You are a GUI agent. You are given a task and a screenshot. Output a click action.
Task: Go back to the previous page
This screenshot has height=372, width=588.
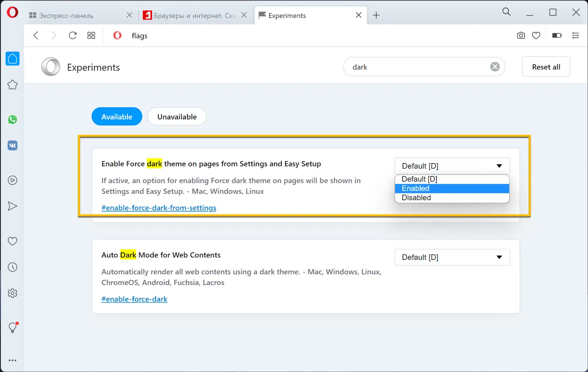point(36,36)
